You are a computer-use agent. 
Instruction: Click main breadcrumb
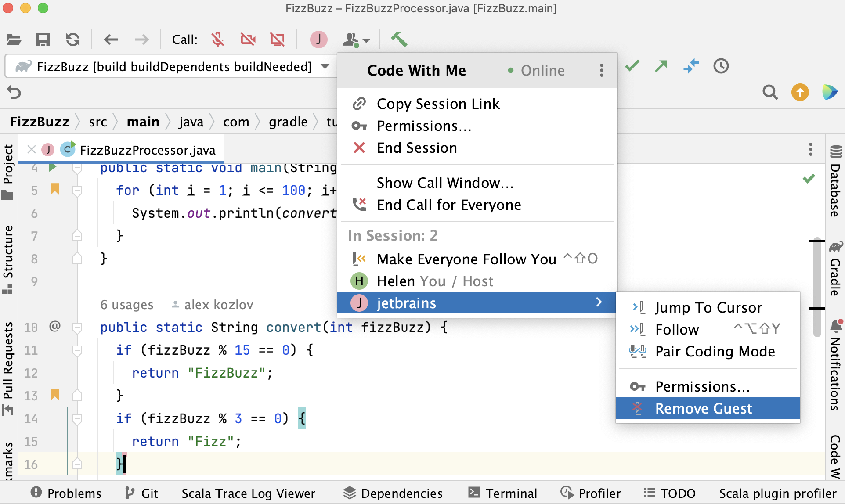143,122
